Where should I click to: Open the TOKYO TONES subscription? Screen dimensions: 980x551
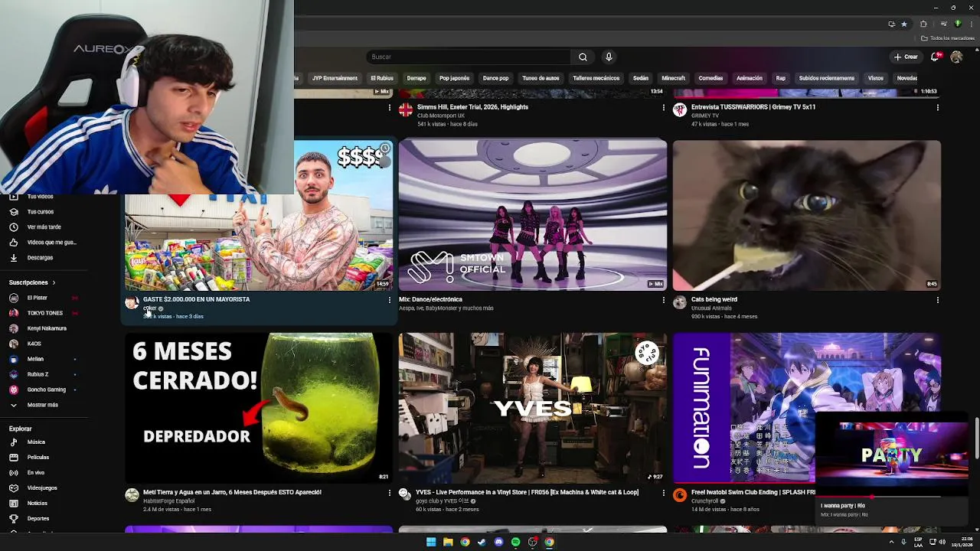coord(44,313)
